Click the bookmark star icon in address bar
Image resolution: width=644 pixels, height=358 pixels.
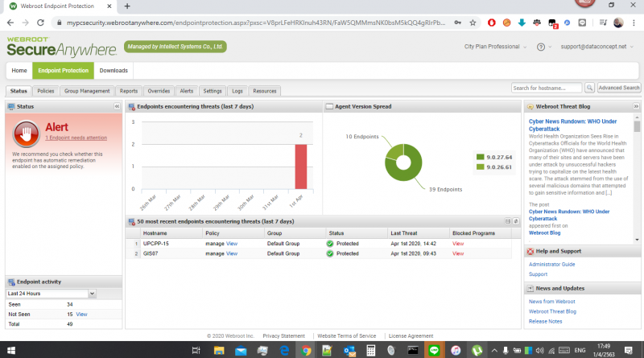[x=472, y=23]
